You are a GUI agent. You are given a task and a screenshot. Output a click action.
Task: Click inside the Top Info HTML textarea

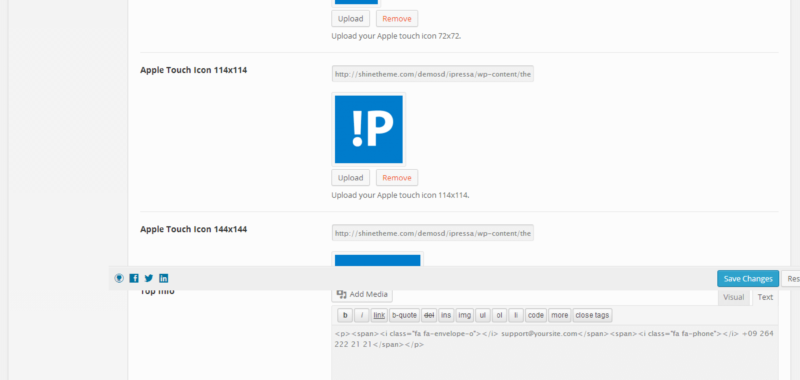tap(555, 352)
